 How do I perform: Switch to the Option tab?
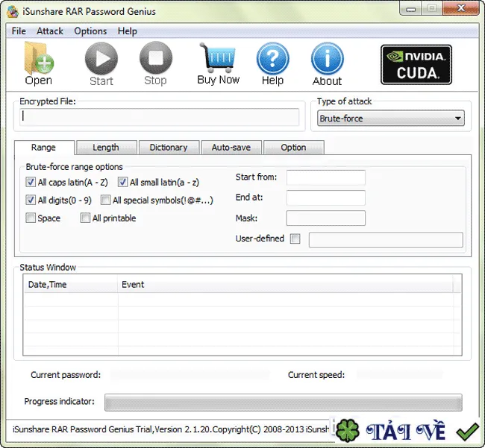[293, 148]
